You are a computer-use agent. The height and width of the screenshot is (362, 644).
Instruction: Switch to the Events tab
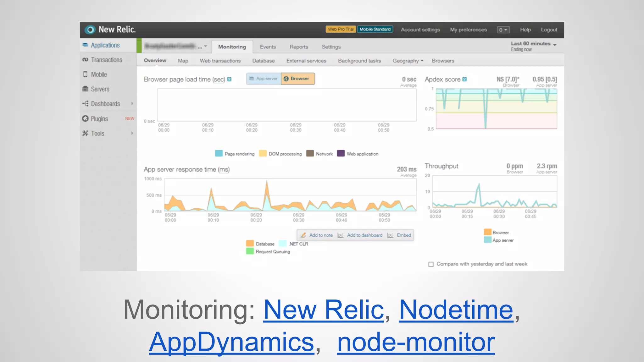tap(268, 47)
